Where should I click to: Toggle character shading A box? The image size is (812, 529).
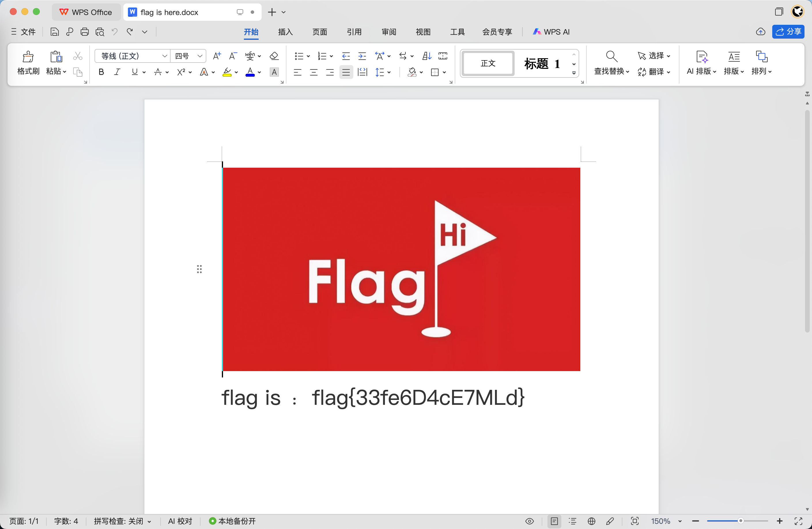pyautogui.click(x=274, y=72)
